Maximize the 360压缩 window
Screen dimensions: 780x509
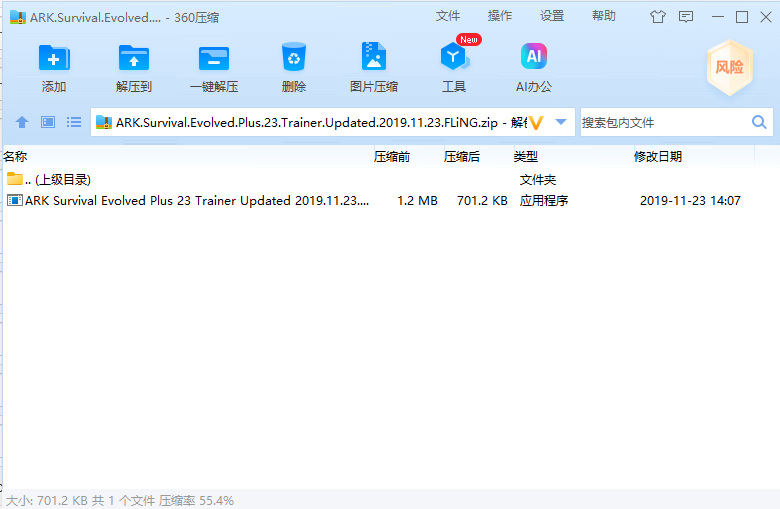point(742,17)
